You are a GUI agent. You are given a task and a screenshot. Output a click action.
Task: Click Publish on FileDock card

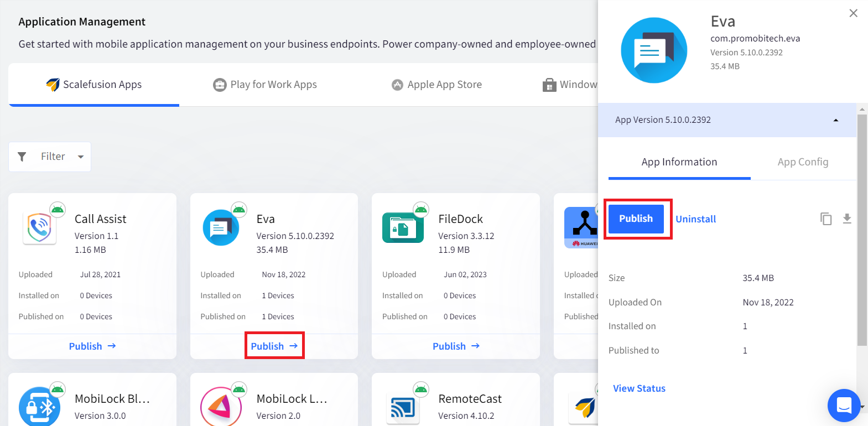(456, 346)
